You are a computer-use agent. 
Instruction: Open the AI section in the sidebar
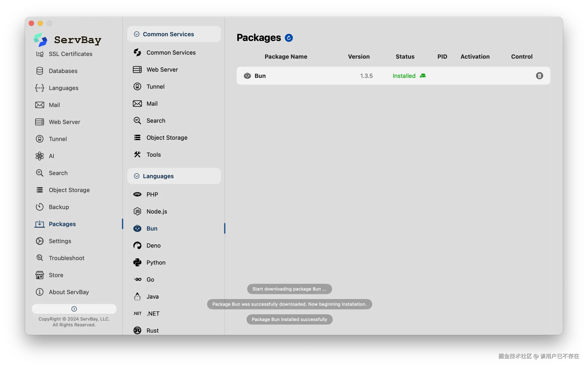click(x=51, y=156)
